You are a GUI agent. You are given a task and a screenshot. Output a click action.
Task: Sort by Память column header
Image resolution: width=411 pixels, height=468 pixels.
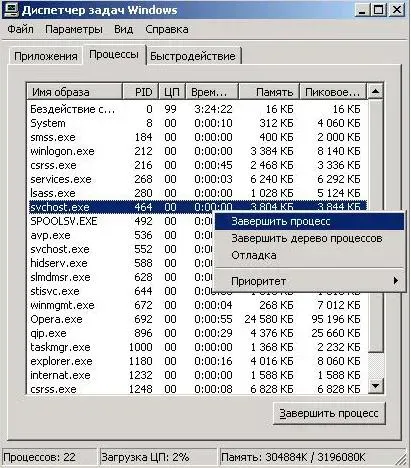(x=269, y=92)
